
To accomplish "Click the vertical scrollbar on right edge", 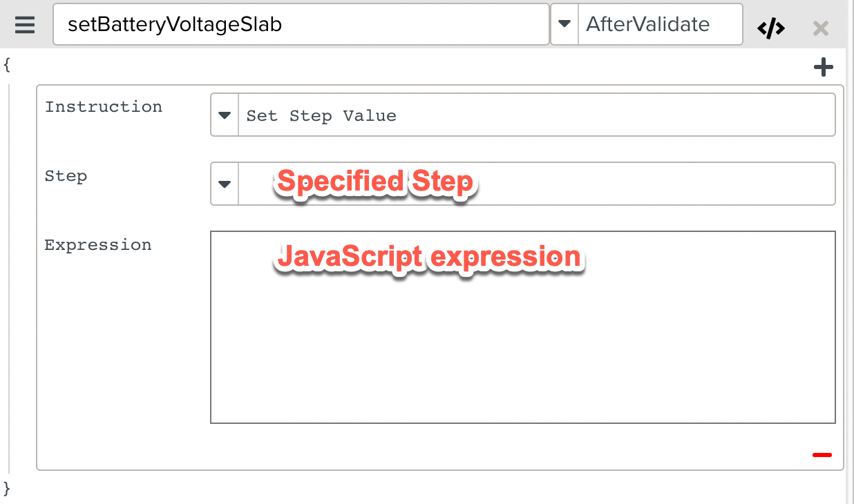I will click(850, 276).
